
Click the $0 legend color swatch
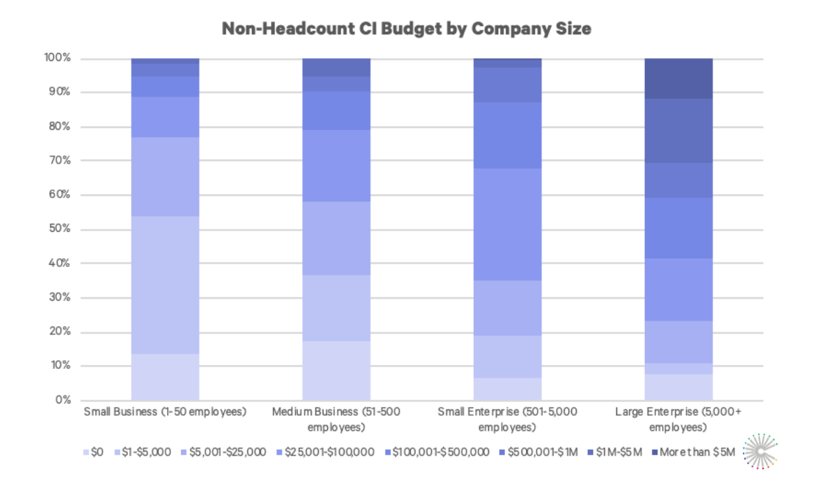[86, 452]
